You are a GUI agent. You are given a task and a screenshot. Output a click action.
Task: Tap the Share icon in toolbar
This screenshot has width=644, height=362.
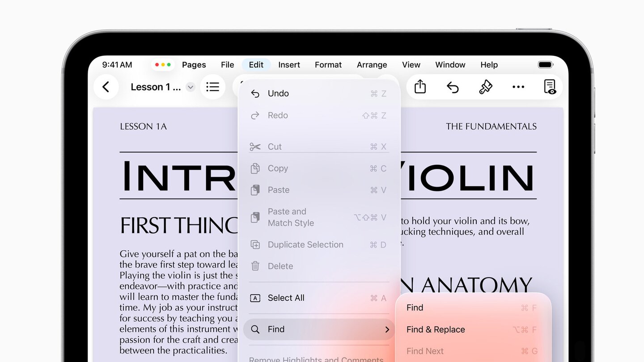click(420, 87)
